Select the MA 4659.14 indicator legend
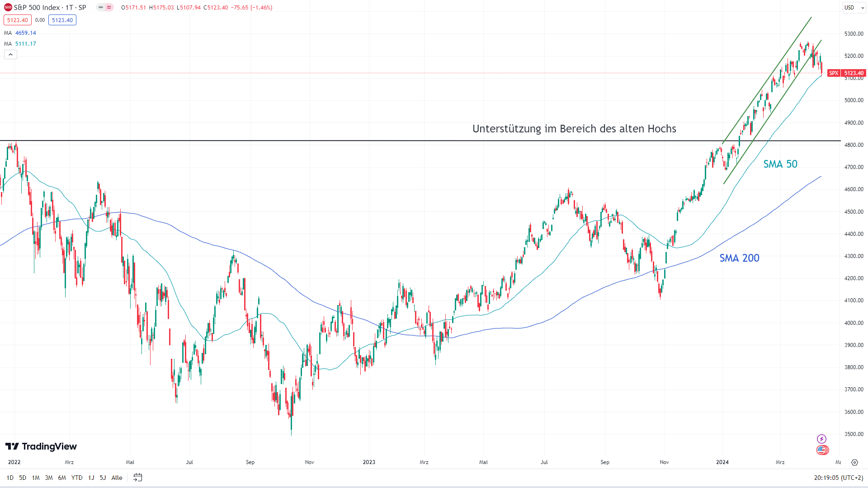 point(20,33)
